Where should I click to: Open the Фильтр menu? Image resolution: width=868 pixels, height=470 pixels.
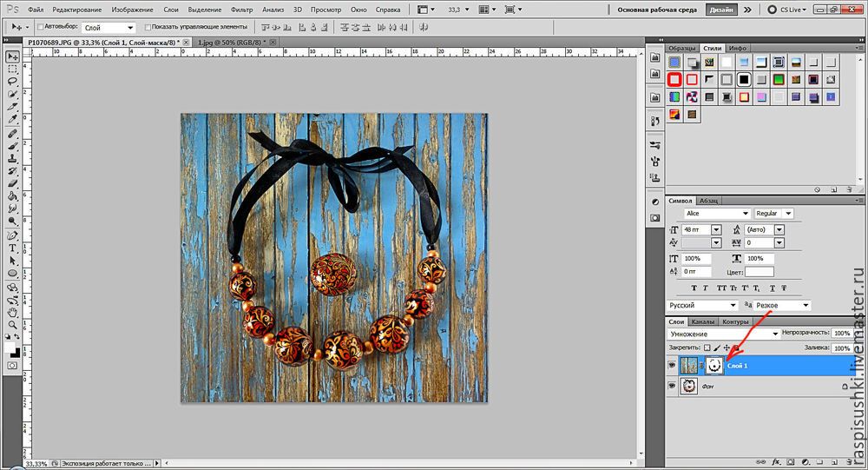click(x=242, y=10)
